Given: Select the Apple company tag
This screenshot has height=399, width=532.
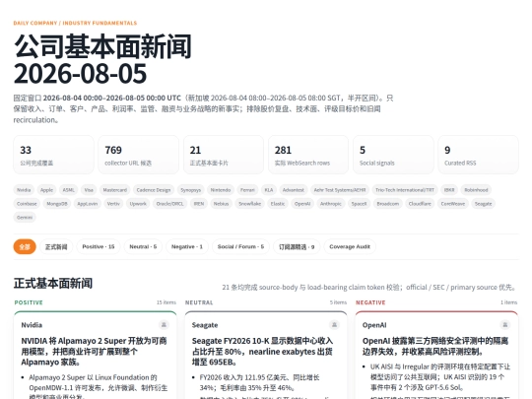Looking at the screenshot, I should (x=46, y=190).
